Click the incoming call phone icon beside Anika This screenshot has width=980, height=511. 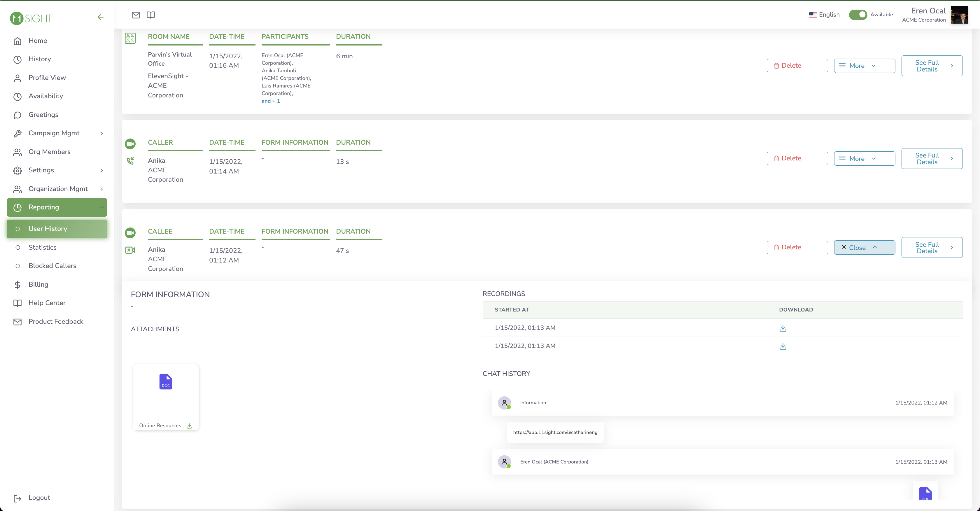pos(130,161)
